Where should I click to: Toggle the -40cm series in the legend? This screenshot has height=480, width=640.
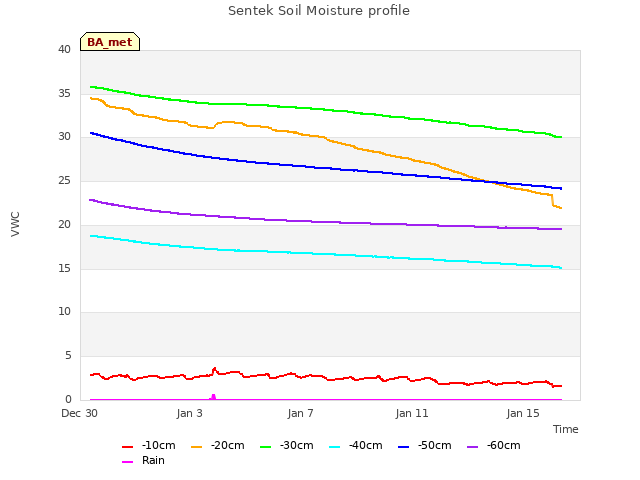[356, 445]
